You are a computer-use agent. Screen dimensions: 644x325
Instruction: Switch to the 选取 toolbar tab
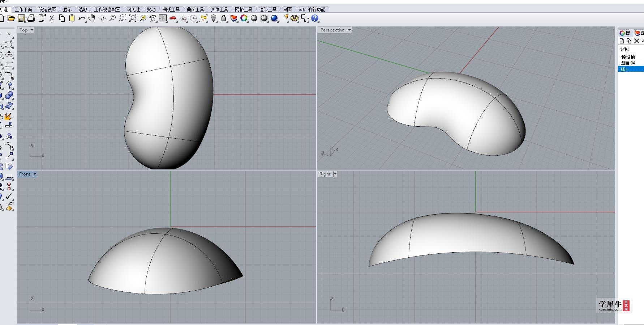[x=83, y=9]
